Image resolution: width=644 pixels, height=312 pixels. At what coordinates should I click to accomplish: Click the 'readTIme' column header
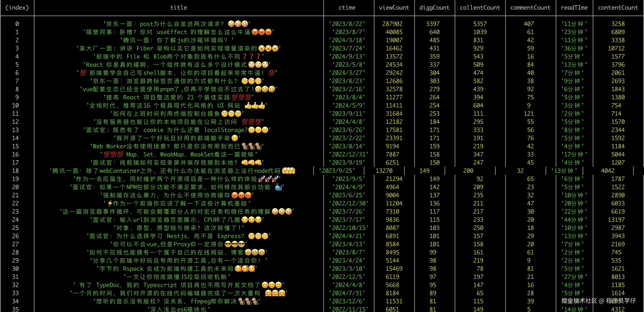(x=574, y=8)
